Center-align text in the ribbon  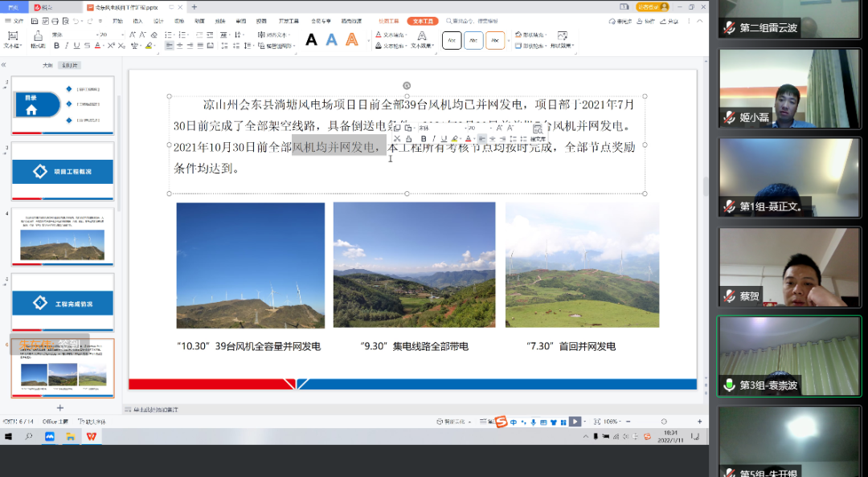coord(179,46)
